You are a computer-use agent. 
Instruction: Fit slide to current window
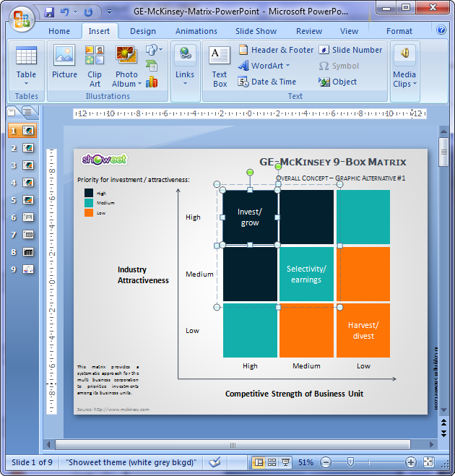point(428,462)
